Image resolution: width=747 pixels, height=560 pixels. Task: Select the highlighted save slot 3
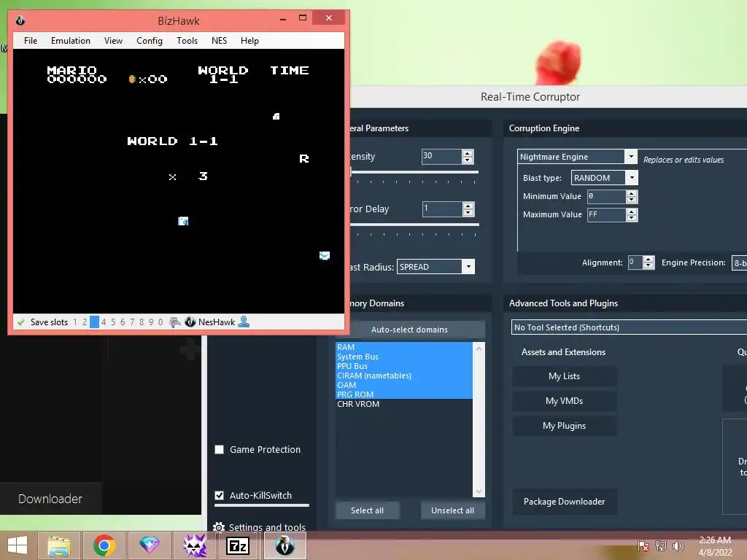tap(94, 322)
